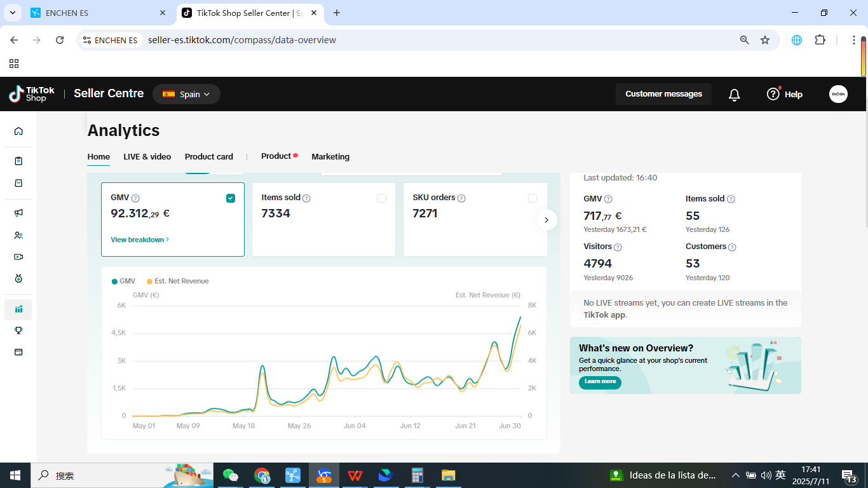This screenshot has width=868, height=488.
Task: Expand next metrics with right arrow
Action: tap(546, 220)
